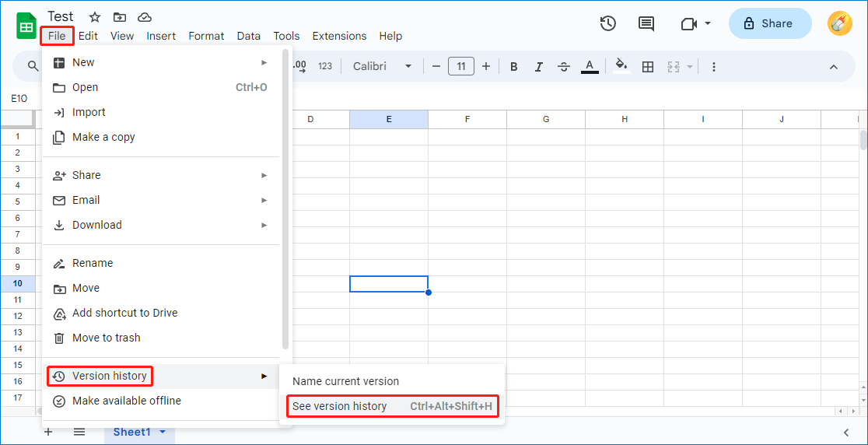868x445 pixels.
Task: Open the merge cells dropdown arrow
Action: point(690,67)
